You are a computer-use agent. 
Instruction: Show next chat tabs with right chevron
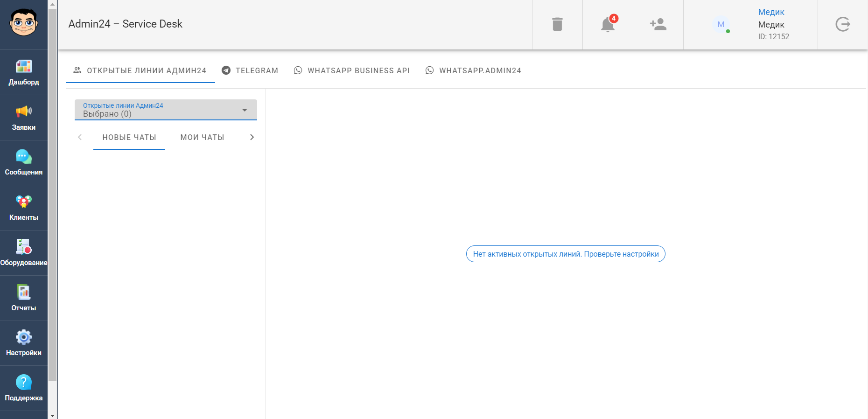pyautogui.click(x=252, y=137)
